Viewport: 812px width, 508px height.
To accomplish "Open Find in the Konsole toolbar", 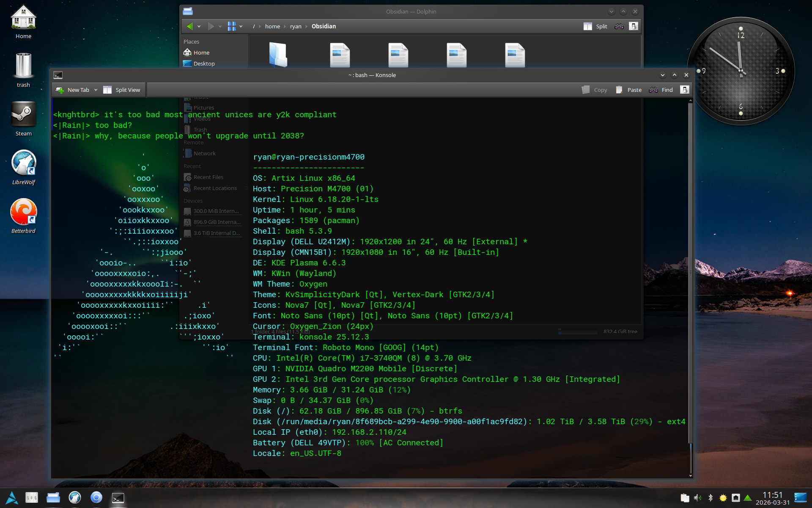I will click(661, 90).
